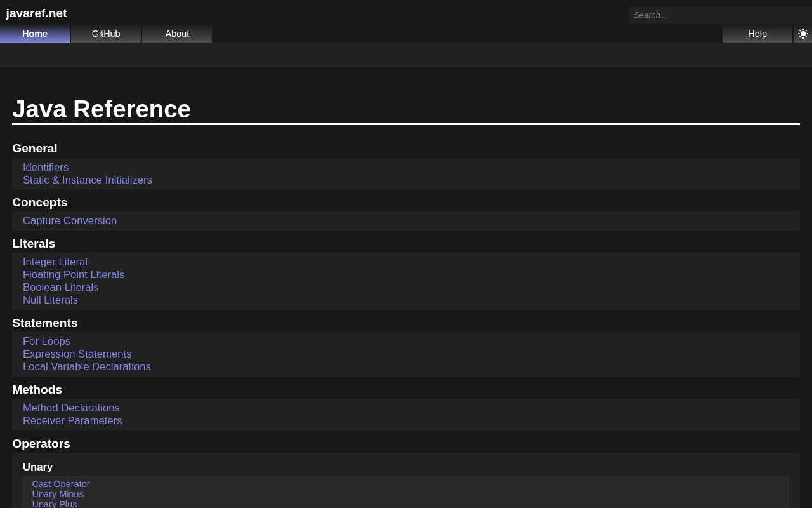Image resolution: width=812 pixels, height=508 pixels.
Task: Open the GitHub tab
Action: click(x=106, y=34)
